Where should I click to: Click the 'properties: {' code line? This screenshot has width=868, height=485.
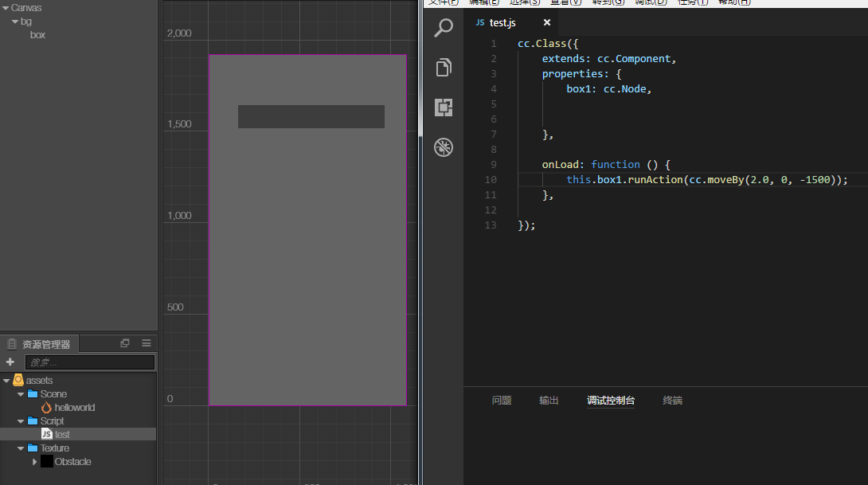pos(582,73)
